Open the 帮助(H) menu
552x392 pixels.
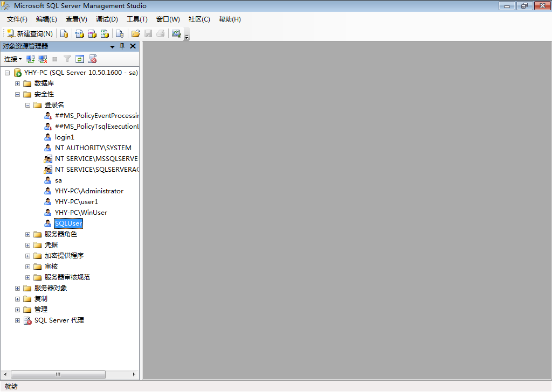(x=230, y=19)
